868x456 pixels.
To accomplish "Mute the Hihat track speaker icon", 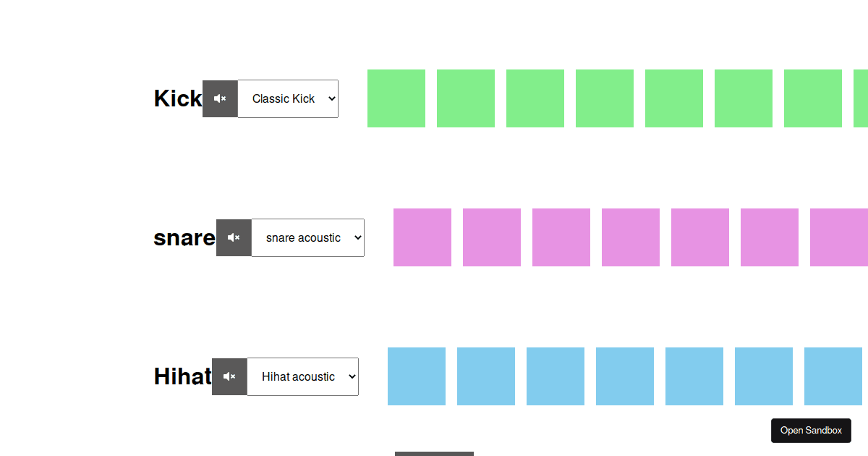I will (x=229, y=376).
